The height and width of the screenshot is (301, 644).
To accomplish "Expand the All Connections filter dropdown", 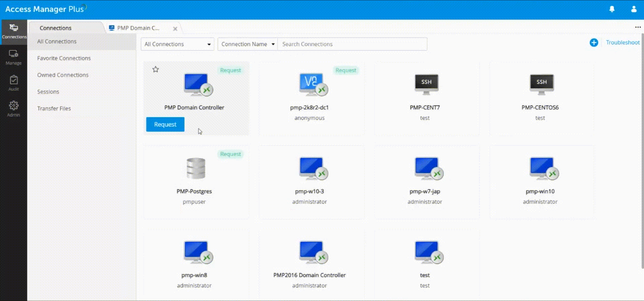I will pyautogui.click(x=177, y=44).
